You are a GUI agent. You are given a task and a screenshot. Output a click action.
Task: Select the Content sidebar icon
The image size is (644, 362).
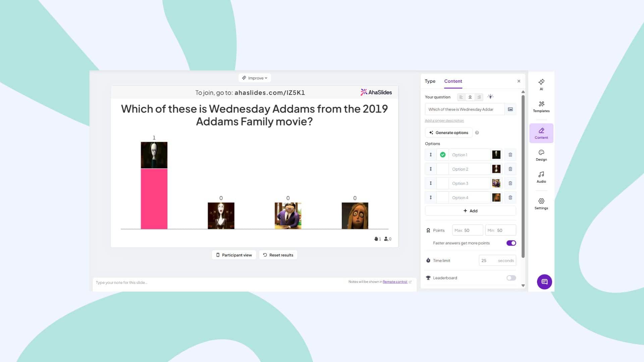coord(541,133)
